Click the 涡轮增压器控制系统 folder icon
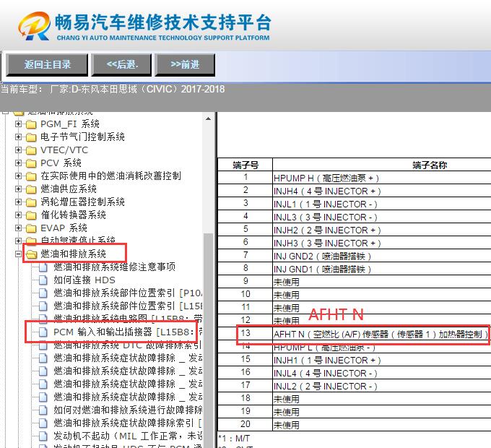The width and height of the screenshot is (491, 448). click(31, 202)
